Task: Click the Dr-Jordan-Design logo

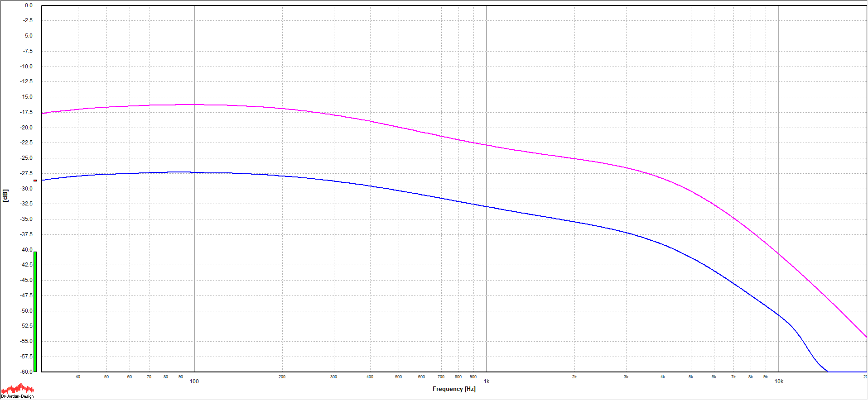Action: (17, 390)
